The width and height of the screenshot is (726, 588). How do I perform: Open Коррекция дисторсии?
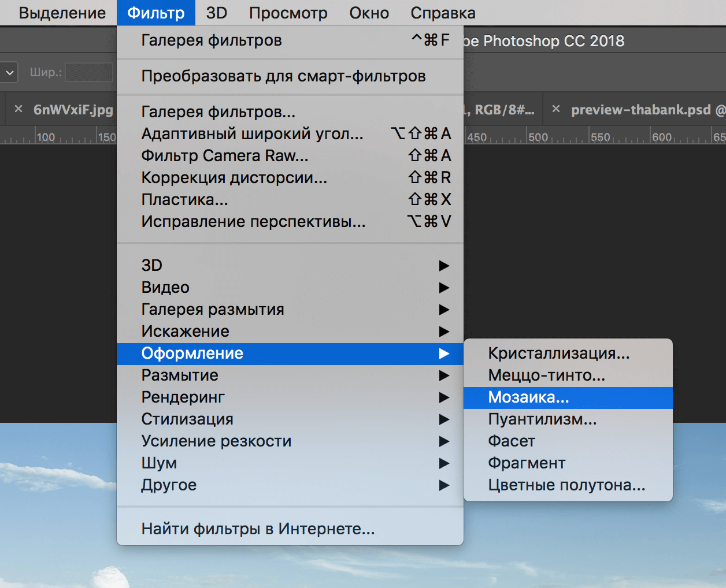tap(234, 178)
